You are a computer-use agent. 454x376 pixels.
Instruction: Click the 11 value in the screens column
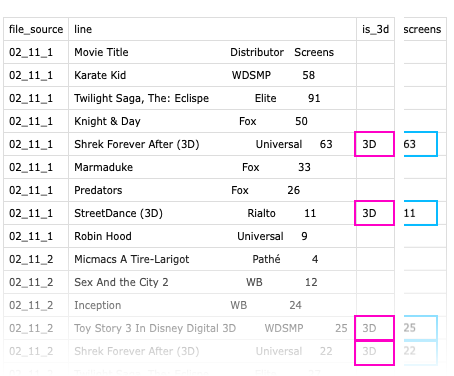click(420, 213)
